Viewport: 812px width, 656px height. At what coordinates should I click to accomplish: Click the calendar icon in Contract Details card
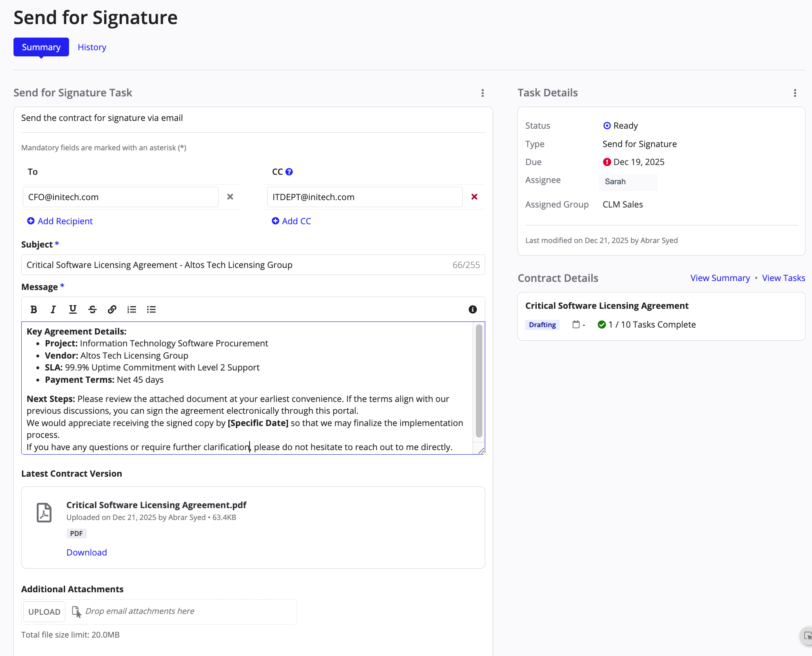[x=576, y=325]
